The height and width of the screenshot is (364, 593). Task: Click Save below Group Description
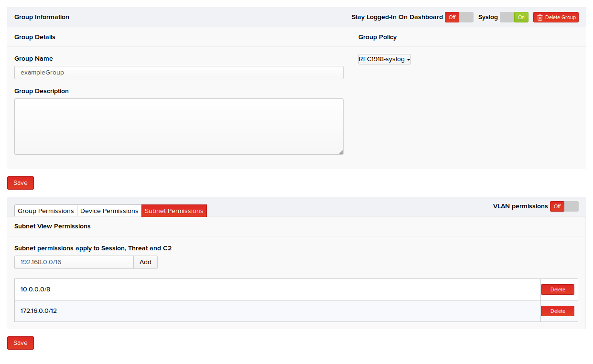click(x=21, y=183)
